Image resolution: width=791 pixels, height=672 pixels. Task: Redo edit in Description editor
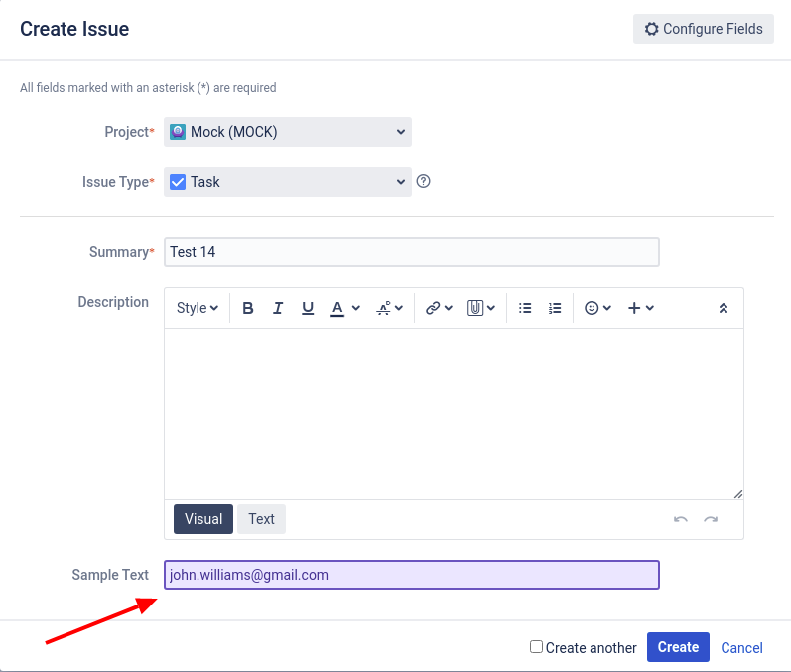coord(711,519)
